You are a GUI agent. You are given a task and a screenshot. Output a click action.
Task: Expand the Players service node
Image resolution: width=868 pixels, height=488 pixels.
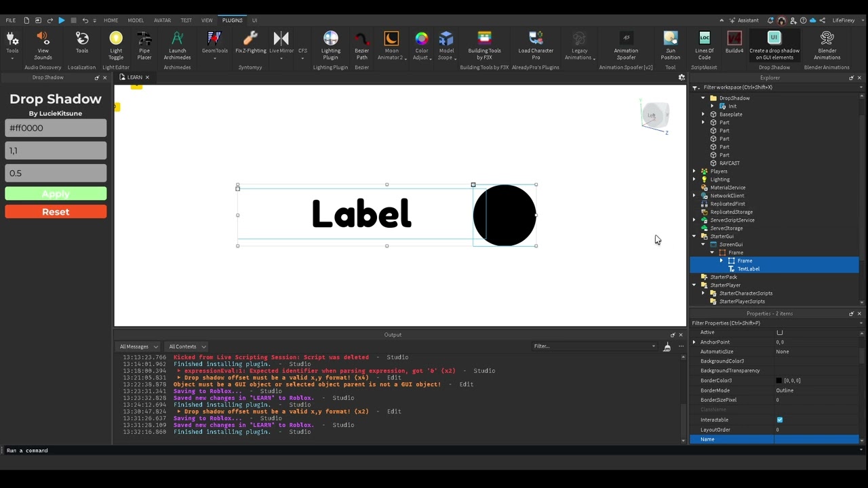694,171
